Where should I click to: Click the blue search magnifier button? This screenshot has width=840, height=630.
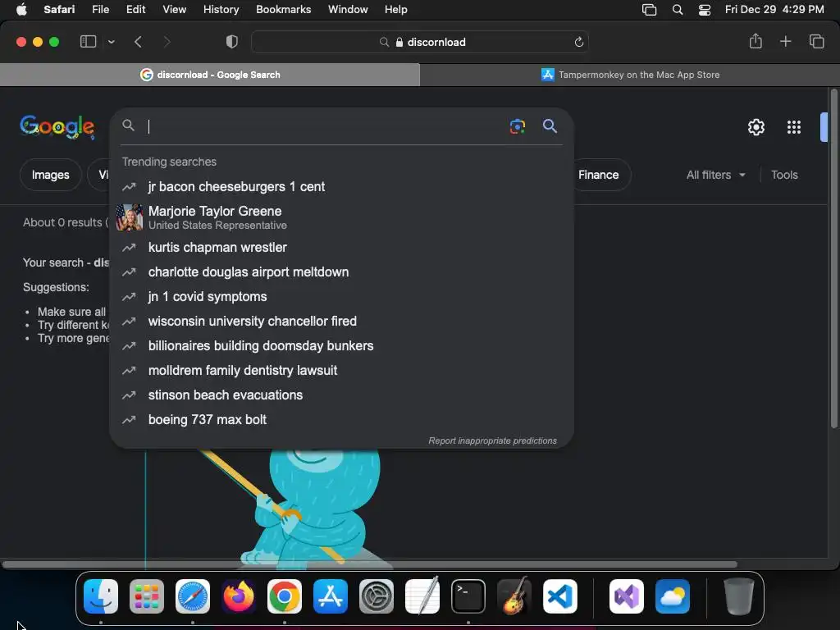(x=550, y=126)
